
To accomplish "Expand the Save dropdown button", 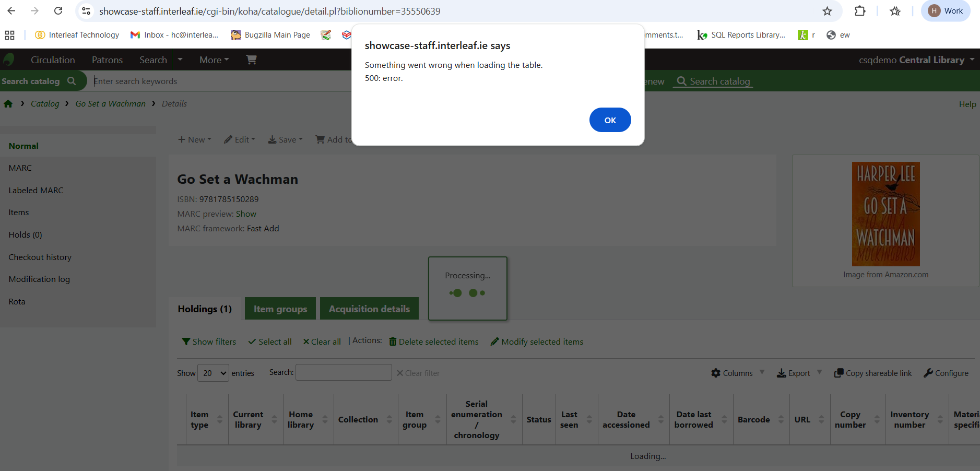I will pos(286,139).
